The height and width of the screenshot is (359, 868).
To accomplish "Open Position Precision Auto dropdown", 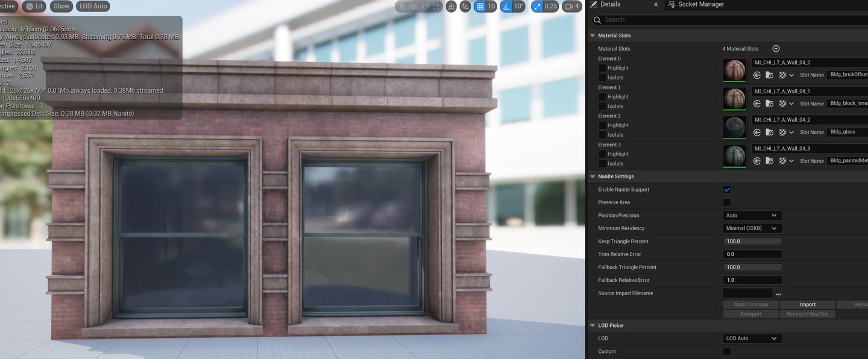I will click(752, 216).
